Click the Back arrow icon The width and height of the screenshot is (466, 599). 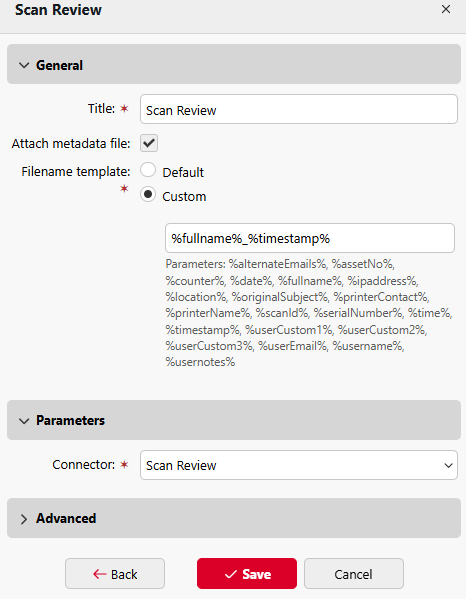coord(100,574)
